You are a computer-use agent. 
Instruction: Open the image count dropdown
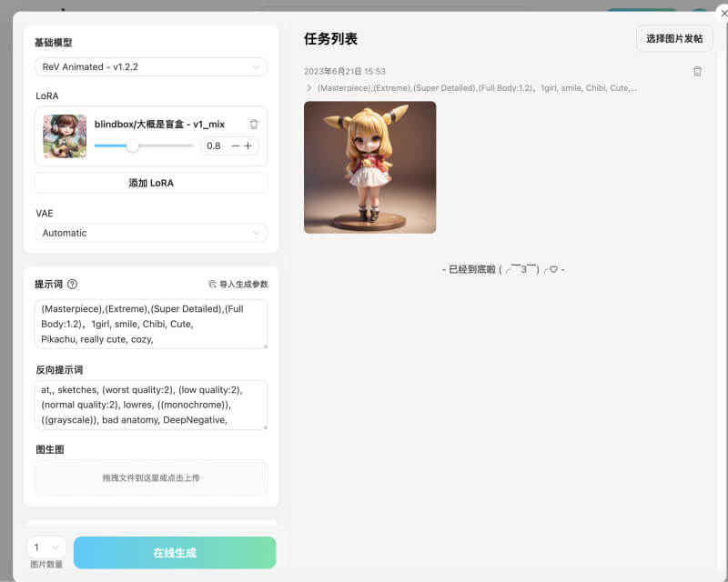(45, 547)
